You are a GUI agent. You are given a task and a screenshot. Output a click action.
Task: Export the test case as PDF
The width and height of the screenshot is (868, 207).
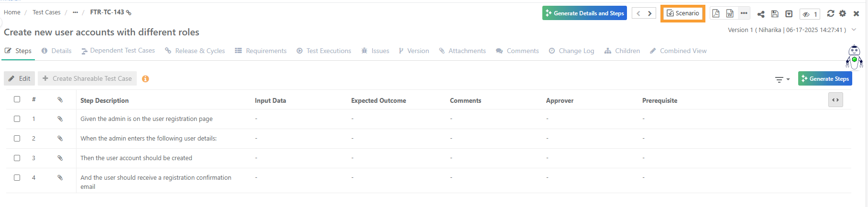point(715,13)
